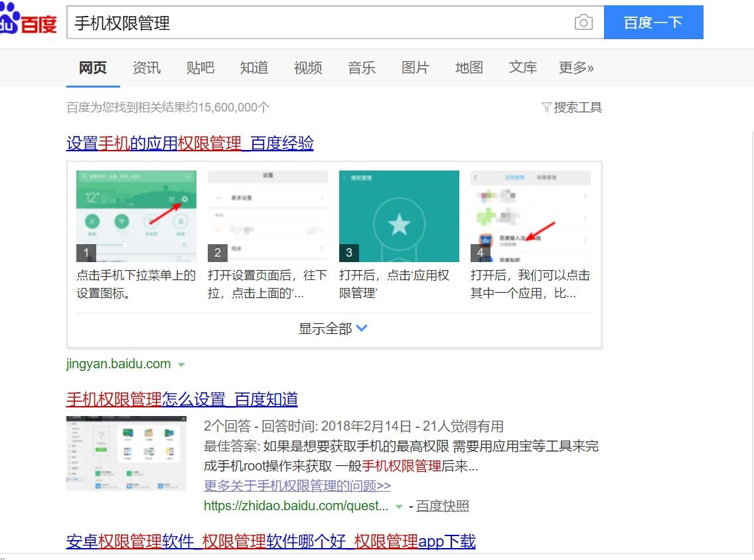Expand 显示全部 to show all steps

[x=333, y=329]
